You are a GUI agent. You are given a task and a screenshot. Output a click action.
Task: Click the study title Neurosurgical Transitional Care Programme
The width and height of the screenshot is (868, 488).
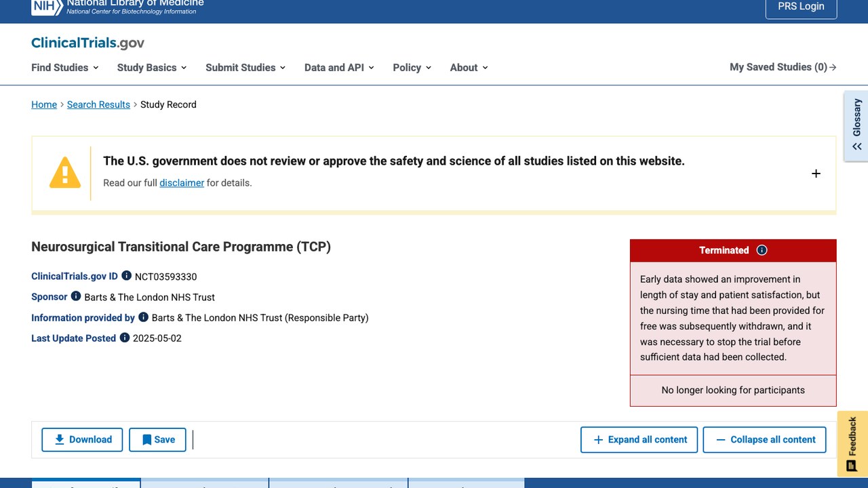pyautogui.click(x=181, y=247)
